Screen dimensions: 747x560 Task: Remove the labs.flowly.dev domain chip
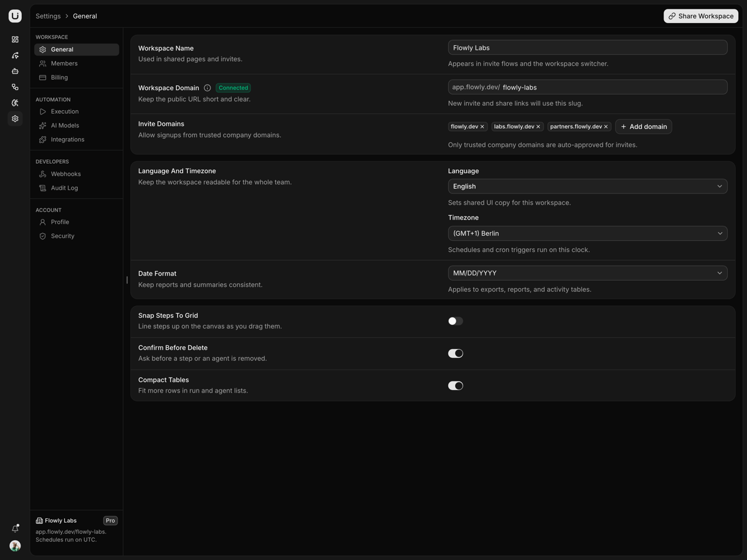pos(538,127)
